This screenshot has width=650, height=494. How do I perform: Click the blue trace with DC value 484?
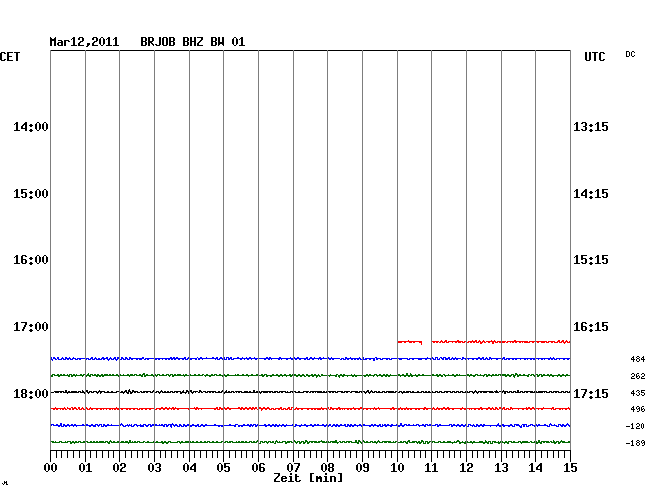310,358
